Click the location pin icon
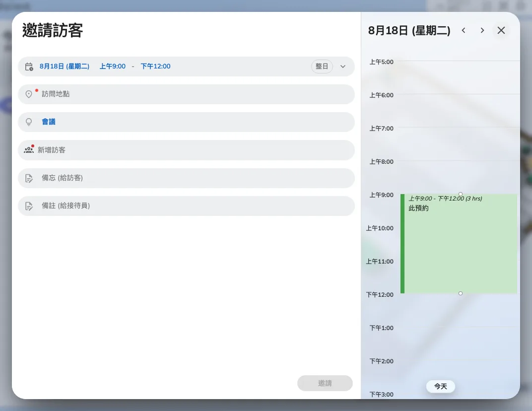This screenshot has width=532, height=411. (x=29, y=94)
